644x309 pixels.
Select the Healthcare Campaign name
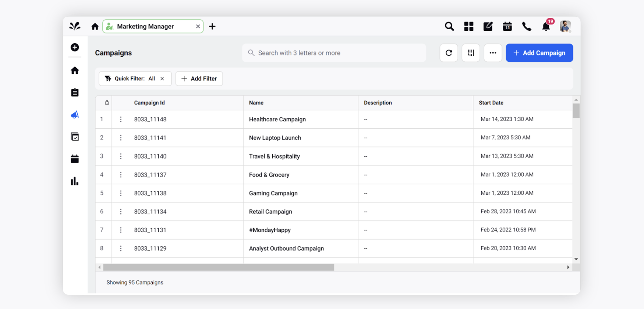tap(277, 119)
